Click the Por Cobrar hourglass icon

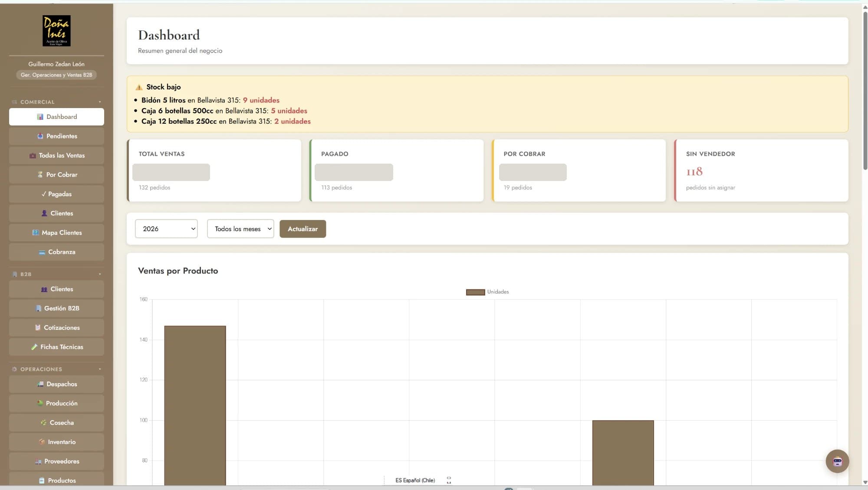coord(40,174)
